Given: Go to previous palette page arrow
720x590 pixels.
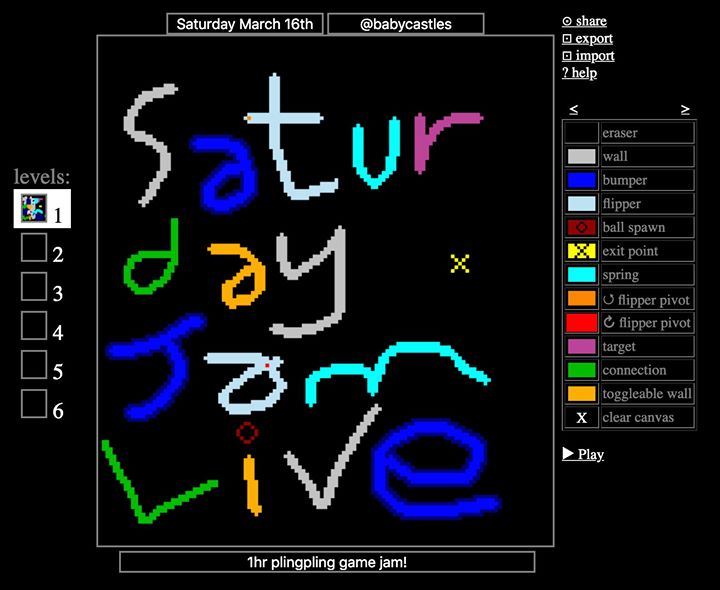Looking at the screenshot, I should [573, 109].
